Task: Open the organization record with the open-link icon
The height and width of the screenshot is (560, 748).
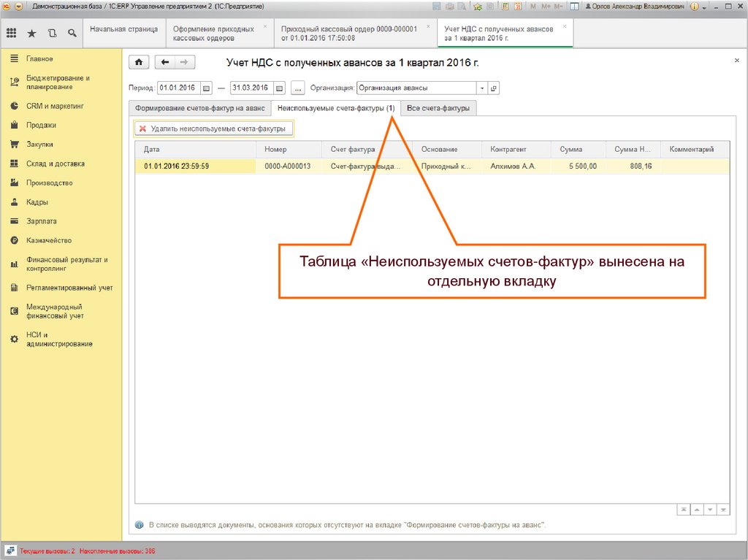Action: tap(494, 88)
